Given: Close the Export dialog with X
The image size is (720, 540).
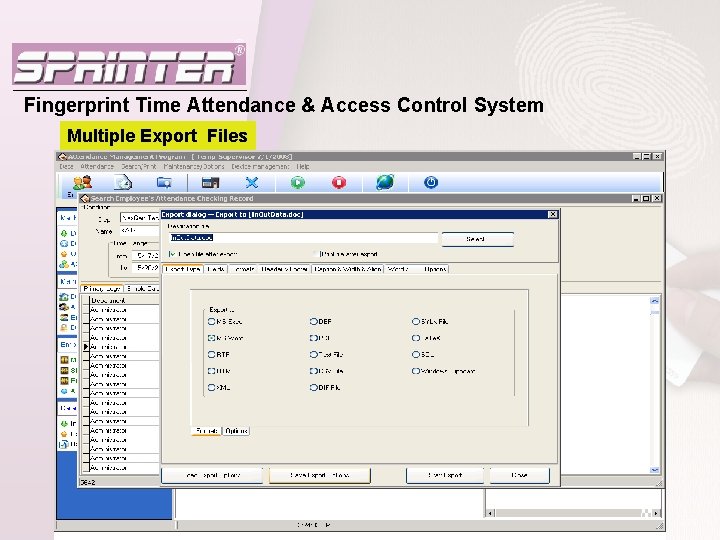Looking at the screenshot, I should 552,214.
